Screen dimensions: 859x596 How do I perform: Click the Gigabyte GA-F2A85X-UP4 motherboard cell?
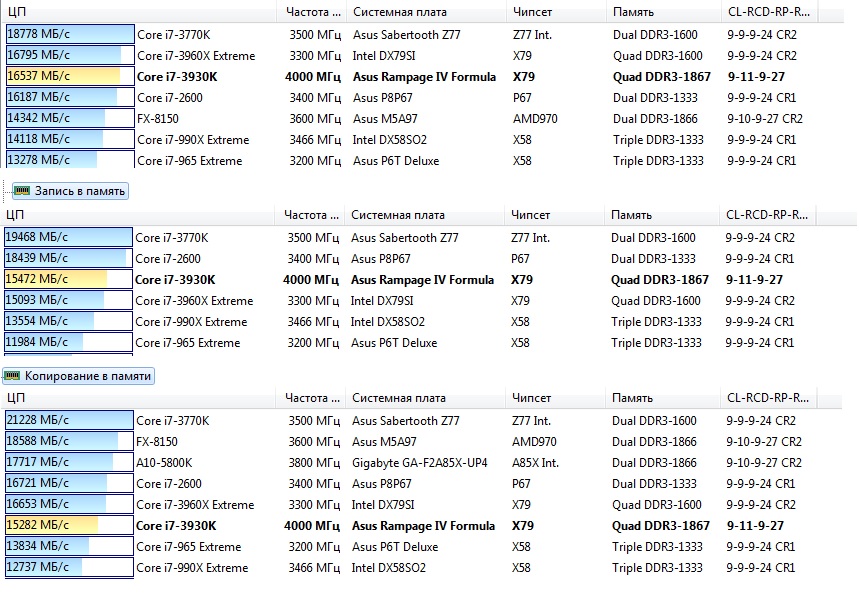(x=420, y=463)
